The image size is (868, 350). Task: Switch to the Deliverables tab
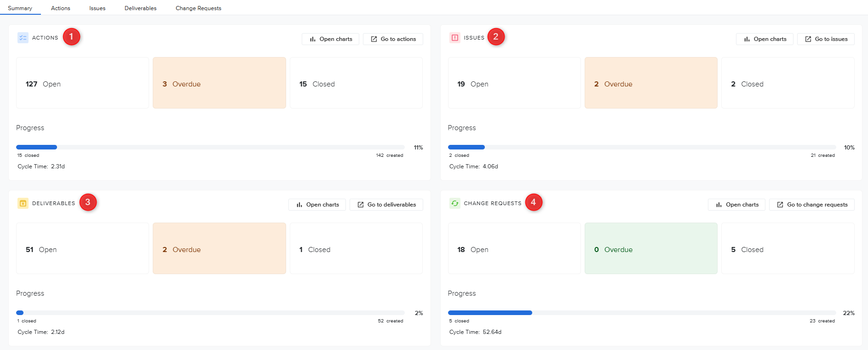click(140, 8)
